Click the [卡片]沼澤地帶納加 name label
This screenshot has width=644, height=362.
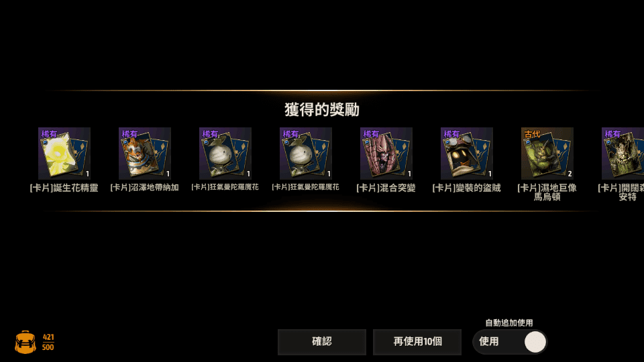pyautogui.click(x=145, y=188)
